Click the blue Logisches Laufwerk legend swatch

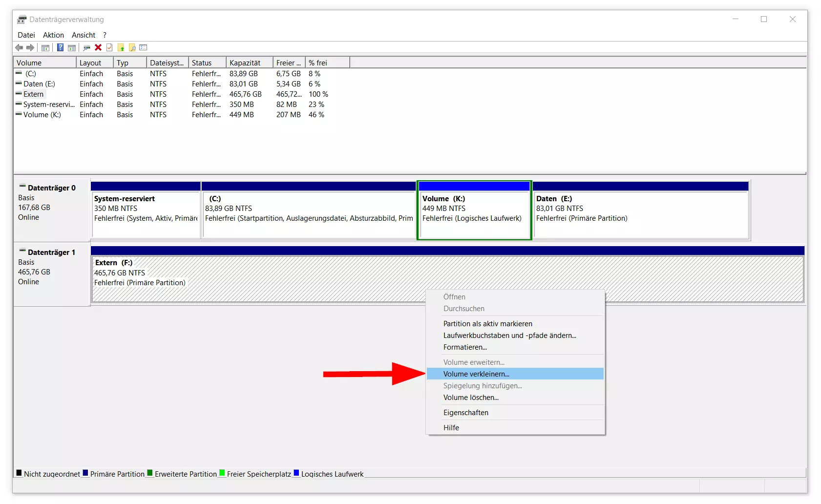(x=296, y=473)
